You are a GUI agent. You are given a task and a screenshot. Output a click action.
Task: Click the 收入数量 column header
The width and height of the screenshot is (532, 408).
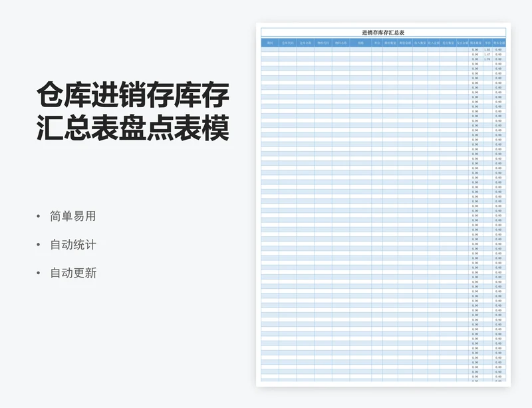pyautogui.click(x=420, y=43)
